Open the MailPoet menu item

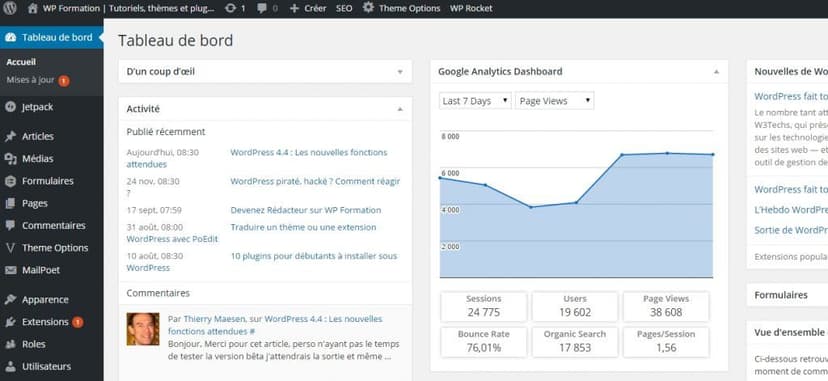41,270
